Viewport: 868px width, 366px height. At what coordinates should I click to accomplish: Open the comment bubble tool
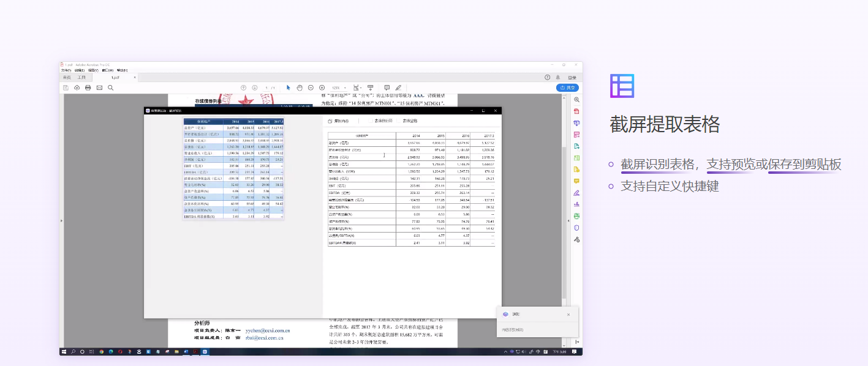pyautogui.click(x=387, y=87)
